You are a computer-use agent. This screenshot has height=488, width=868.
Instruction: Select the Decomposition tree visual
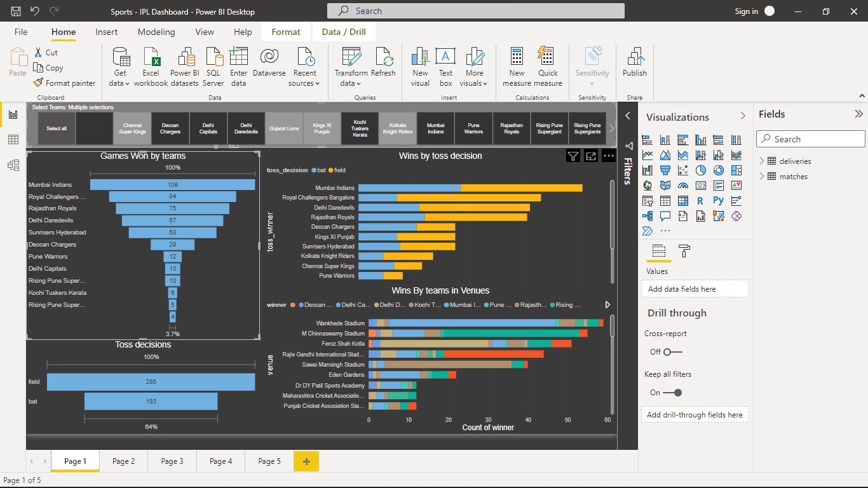pos(648,216)
